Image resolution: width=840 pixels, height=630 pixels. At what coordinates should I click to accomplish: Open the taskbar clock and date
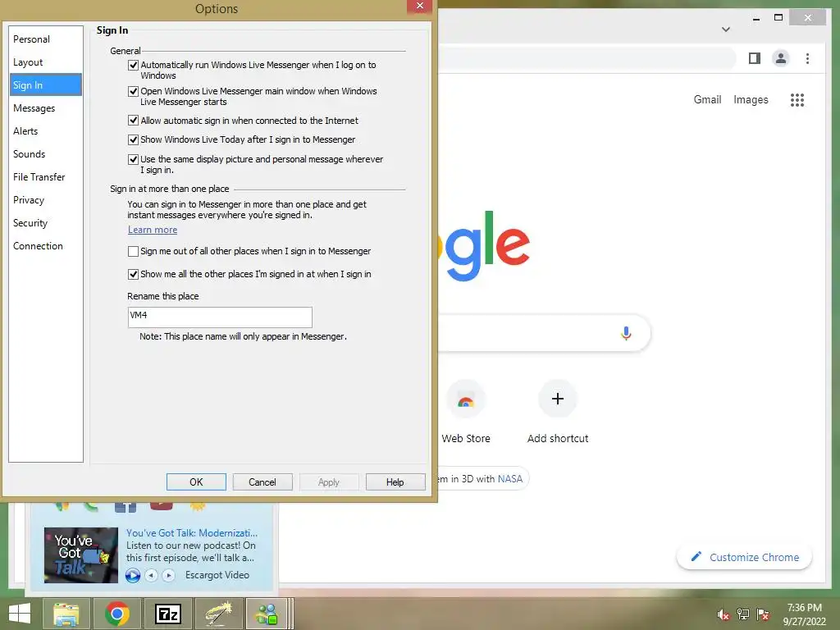point(804,614)
